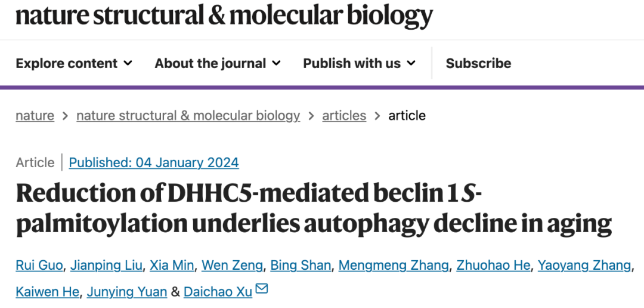This screenshot has height=308, width=644.
Task: Click the email envelope icon beside Daichao Xu
Action: 262,289
